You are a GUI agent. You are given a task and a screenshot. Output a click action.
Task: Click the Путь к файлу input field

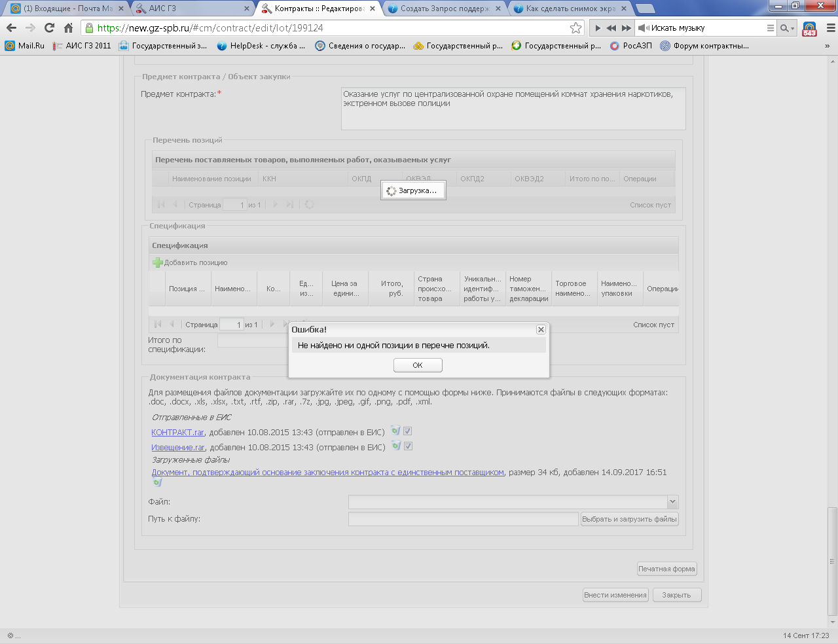pos(463,519)
